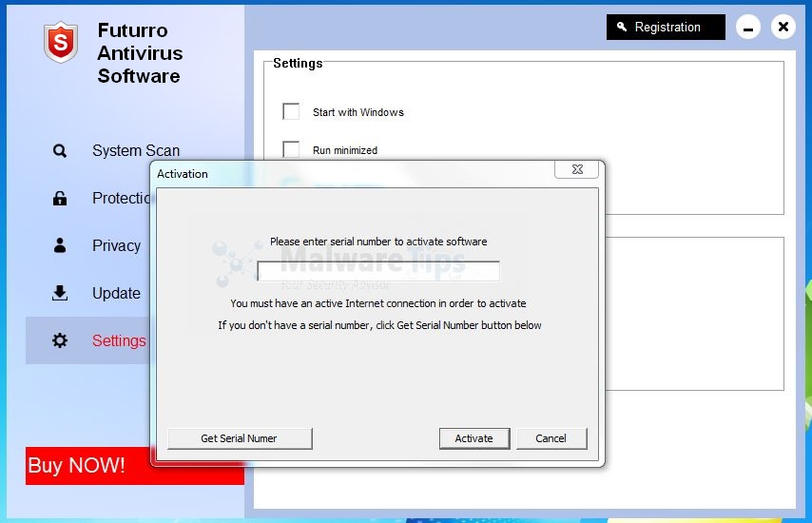Click Activate in the Activation dialog
Viewport: 812px width, 523px height.
click(474, 438)
